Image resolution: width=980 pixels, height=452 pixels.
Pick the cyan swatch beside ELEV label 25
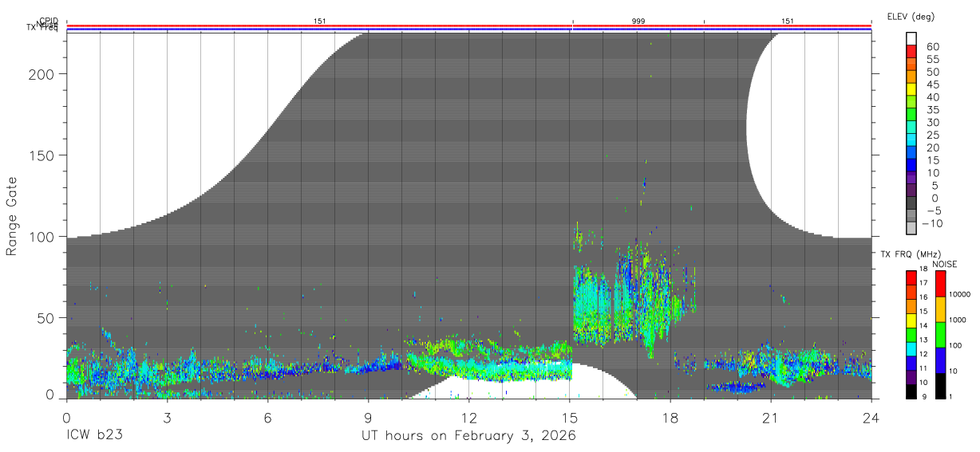911,140
